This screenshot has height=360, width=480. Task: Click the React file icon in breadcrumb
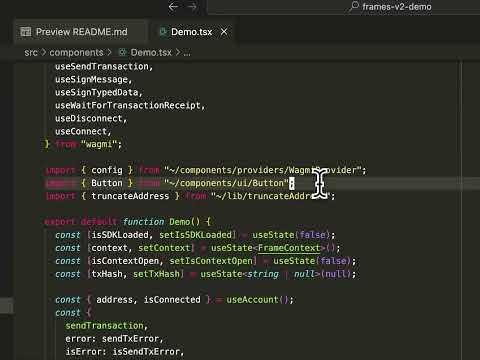tap(122, 52)
